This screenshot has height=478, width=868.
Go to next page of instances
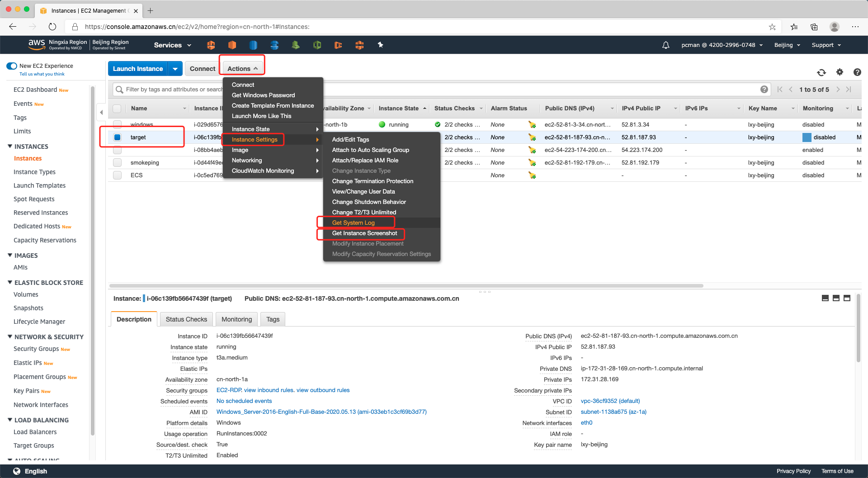pos(838,90)
